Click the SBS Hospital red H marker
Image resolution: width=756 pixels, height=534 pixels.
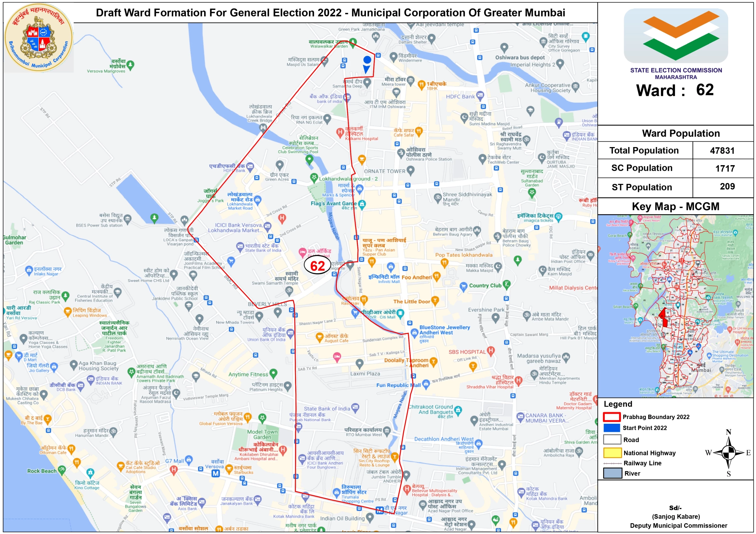(x=491, y=351)
